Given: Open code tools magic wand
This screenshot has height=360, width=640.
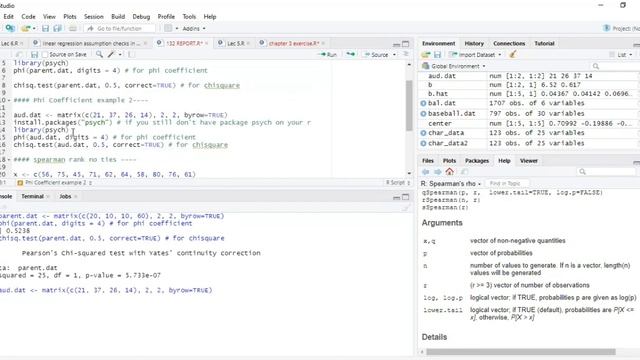Looking at the screenshot, I should 111,54.
